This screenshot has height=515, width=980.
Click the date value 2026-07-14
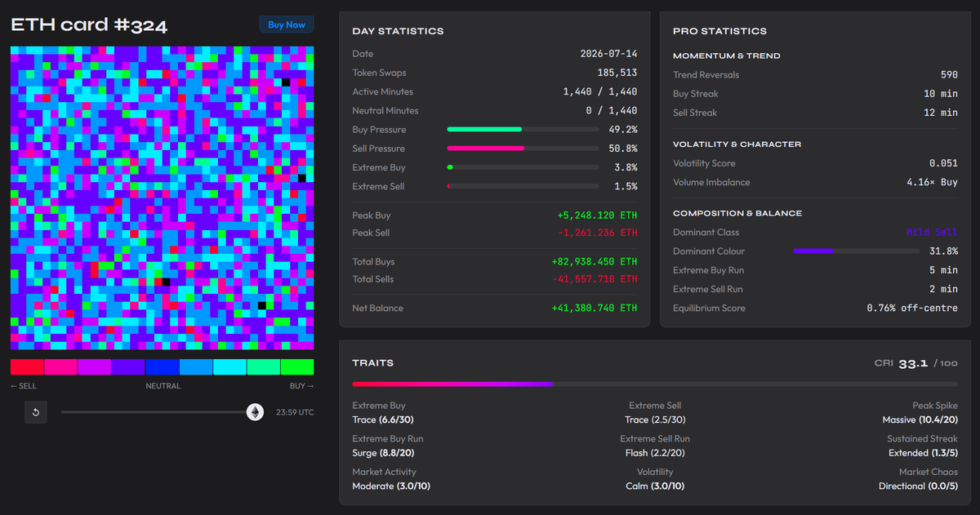pyautogui.click(x=608, y=54)
